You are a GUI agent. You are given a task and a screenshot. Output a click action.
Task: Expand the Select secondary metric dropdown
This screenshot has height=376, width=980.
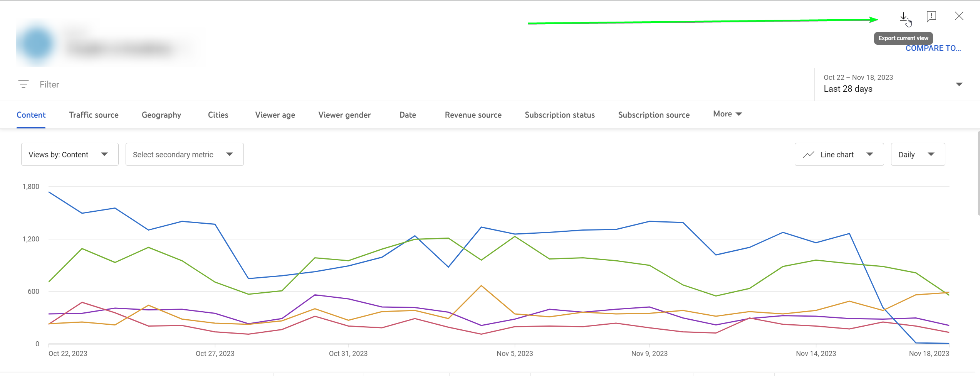point(185,154)
